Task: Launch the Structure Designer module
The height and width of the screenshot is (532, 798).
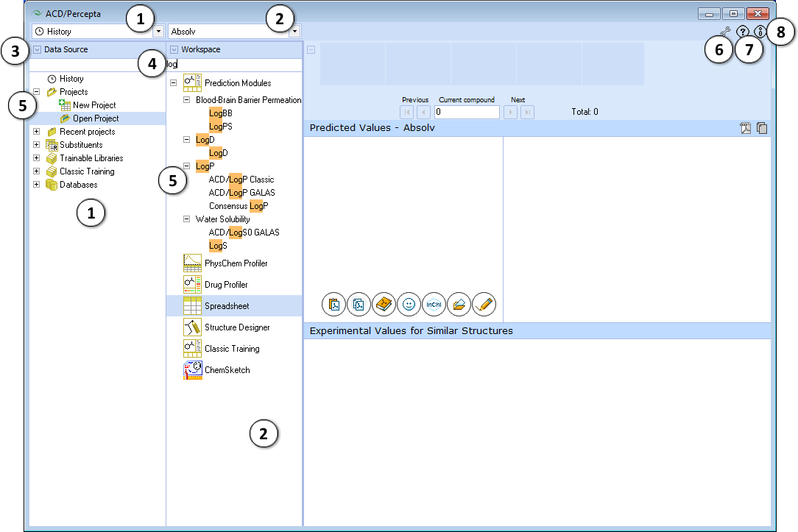Action: pyautogui.click(x=227, y=327)
